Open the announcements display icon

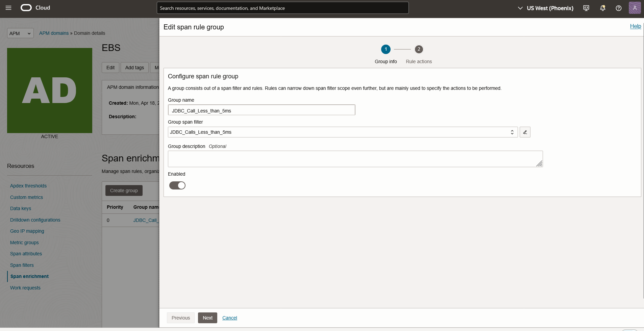[586, 8]
